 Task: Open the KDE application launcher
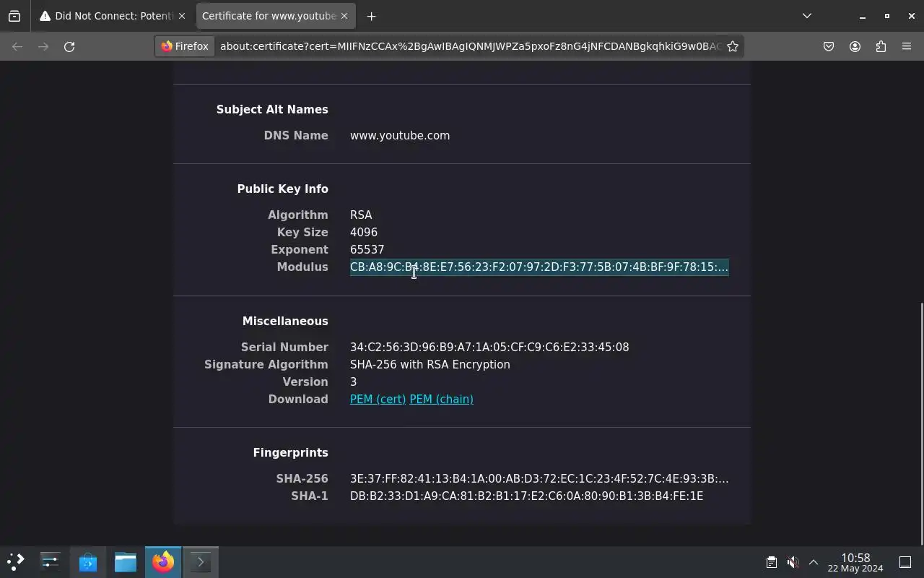click(16, 561)
